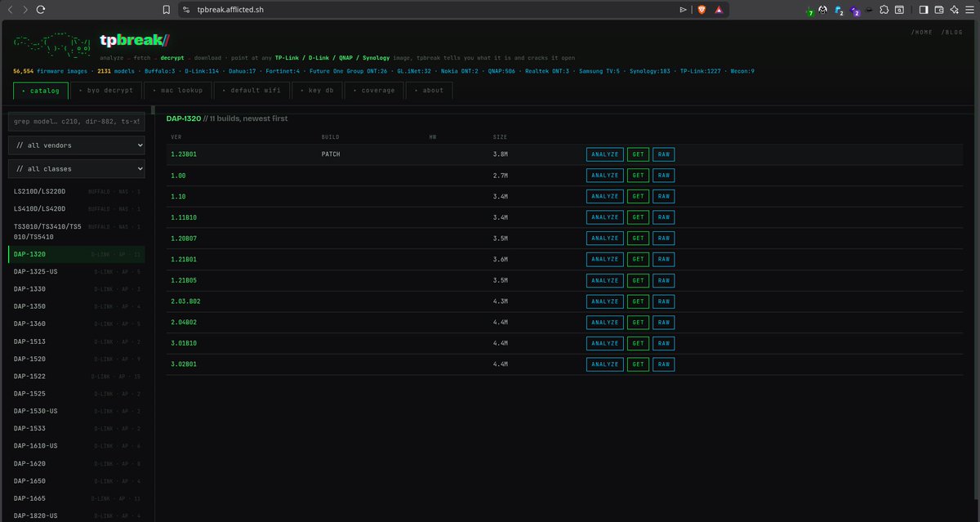Select DAP-1610-US in model list
Screen dimensions: 980x522
click(77, 445)
